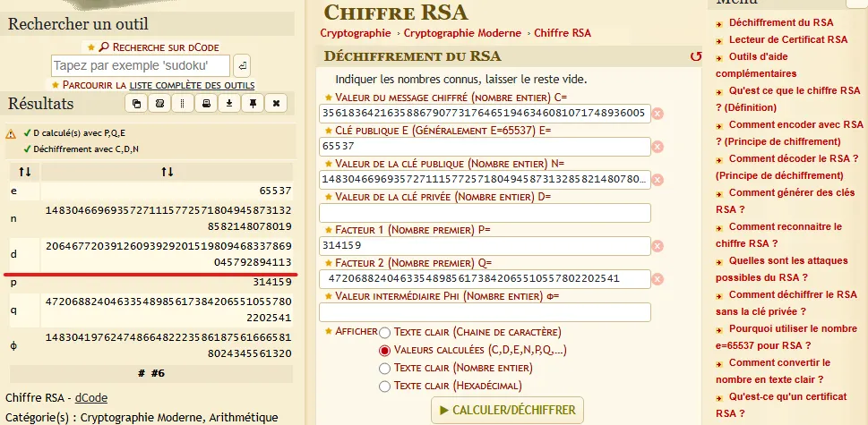Download the results with arrow icon
The image size is (868, 425).
pos(229,104)
